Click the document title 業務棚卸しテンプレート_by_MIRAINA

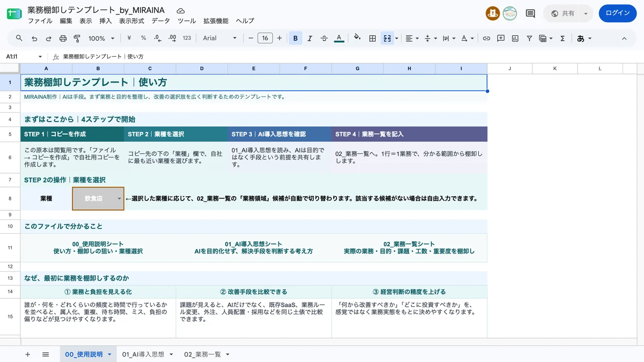tap(96, 10)
